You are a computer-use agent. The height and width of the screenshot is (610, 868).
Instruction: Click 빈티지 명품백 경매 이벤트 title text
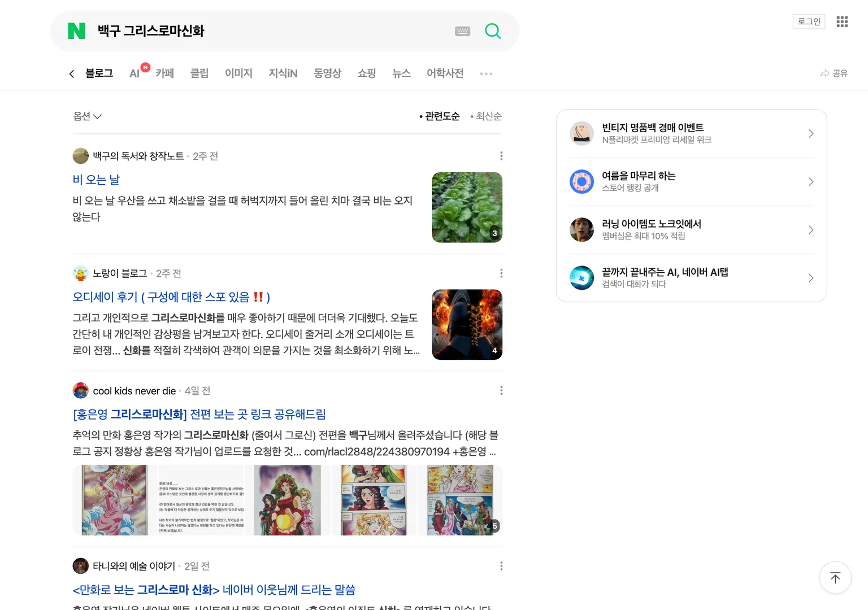[x=653, y=128]
